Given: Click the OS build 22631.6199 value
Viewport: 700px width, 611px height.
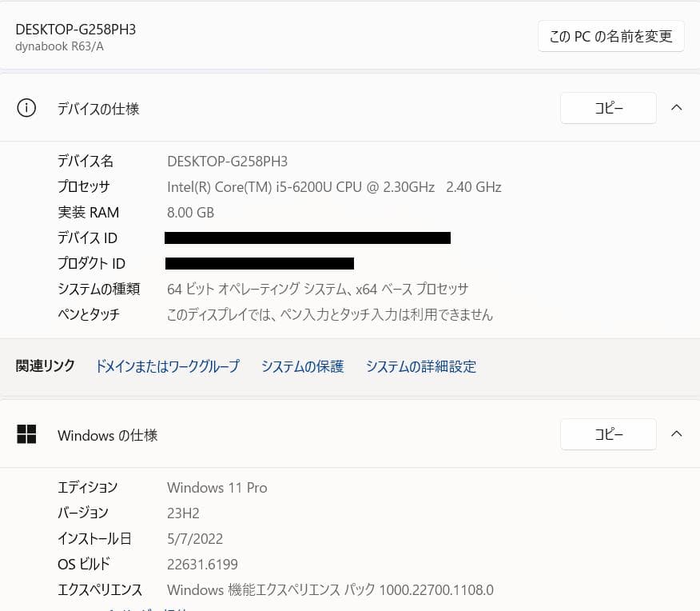Looking at the screenshot, I should coord(202,564).
